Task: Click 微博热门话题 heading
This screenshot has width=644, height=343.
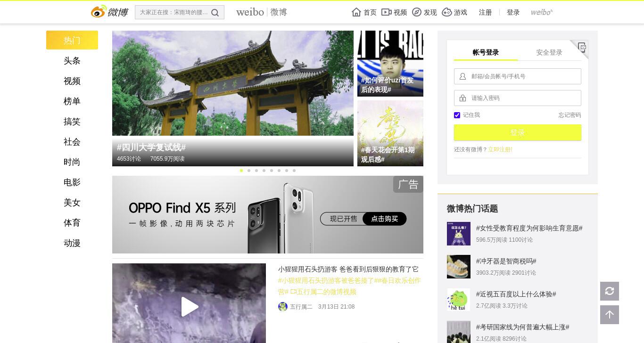Action: (x=472, y=209)
